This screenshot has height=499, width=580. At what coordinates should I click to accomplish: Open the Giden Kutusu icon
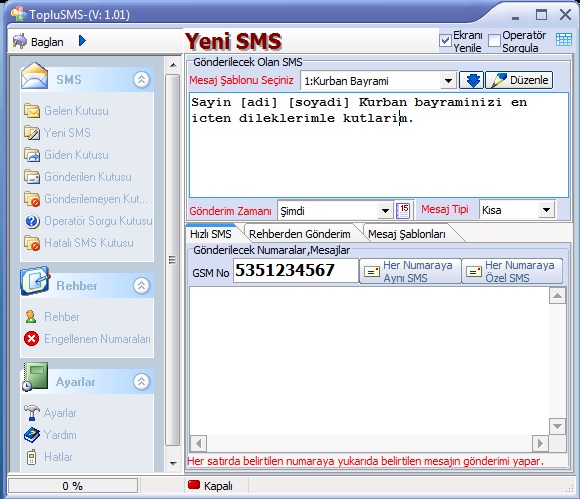tap(32, 155)
